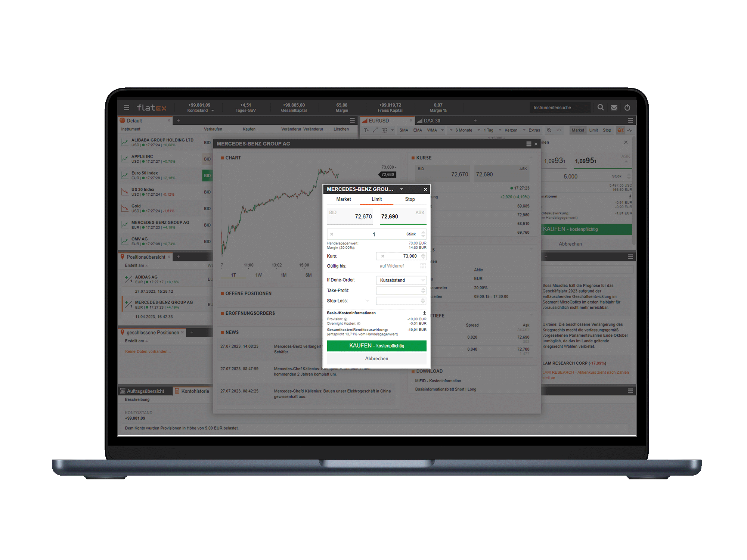
Task: Open watchlist panel hamburger menu next to Default tab
Action: tap(352, 121)
